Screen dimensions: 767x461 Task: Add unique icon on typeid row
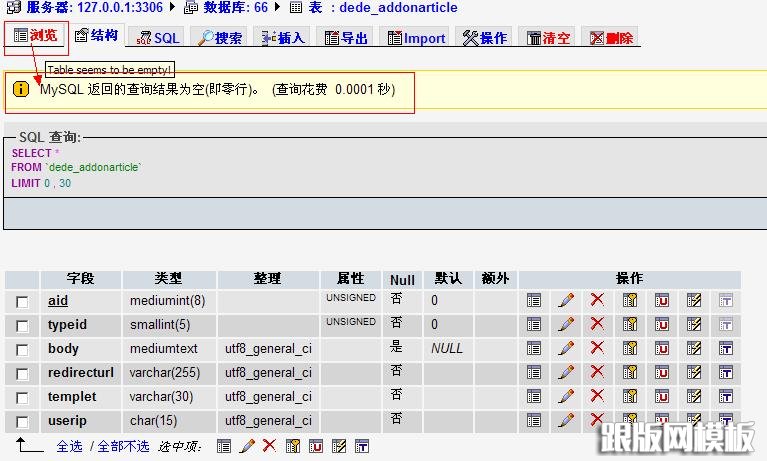pyautogui.click(x=661, y=324)
